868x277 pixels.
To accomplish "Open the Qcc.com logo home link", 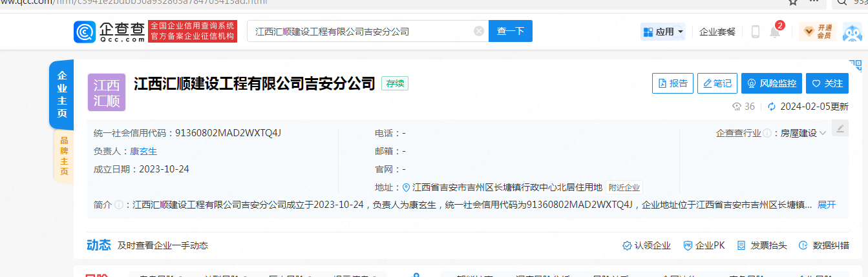I will (109, 31).
